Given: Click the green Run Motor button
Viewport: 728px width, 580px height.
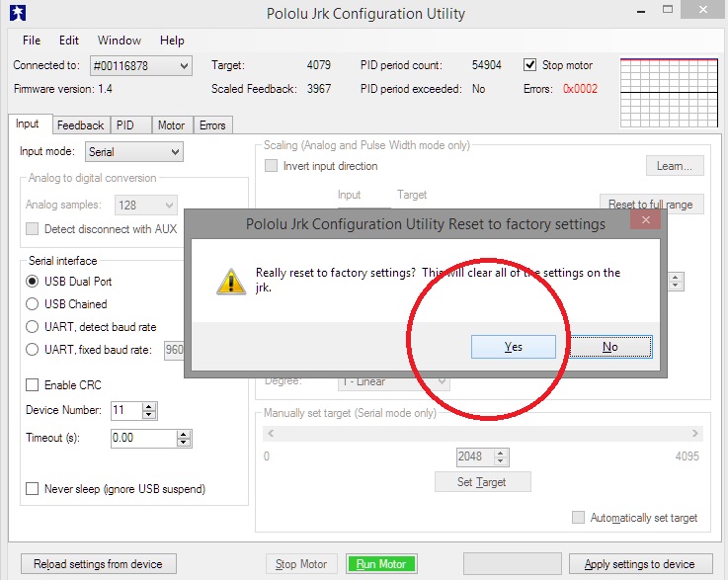Looking at the screenshot, I should (x=381, y=564).
